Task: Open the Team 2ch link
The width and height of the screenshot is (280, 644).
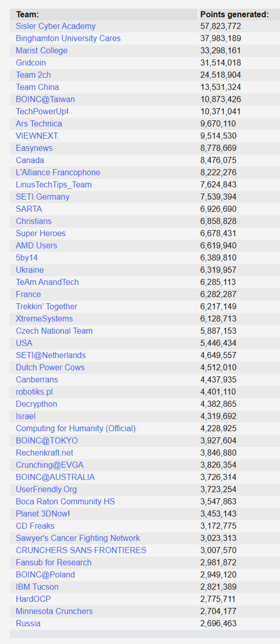Action: tap(33, 75)
